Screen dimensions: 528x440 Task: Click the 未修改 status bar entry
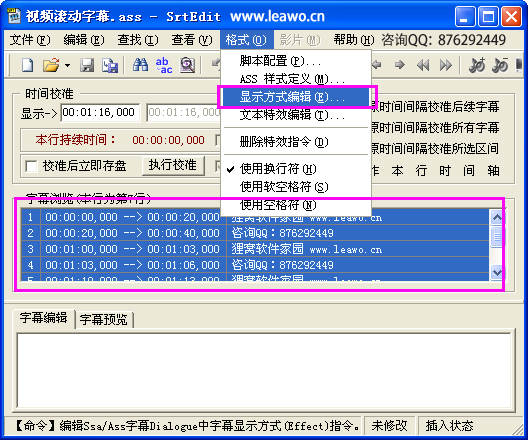(x=390, y=426)
